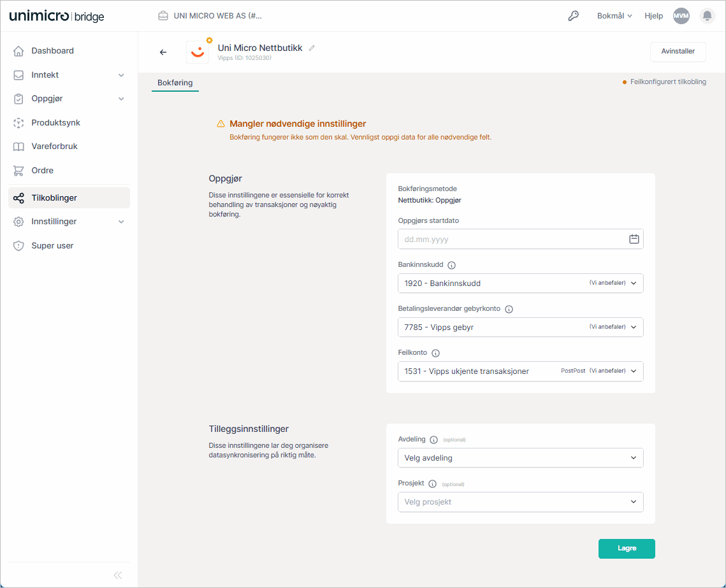Click the Innstillinger gear icon

18,222
